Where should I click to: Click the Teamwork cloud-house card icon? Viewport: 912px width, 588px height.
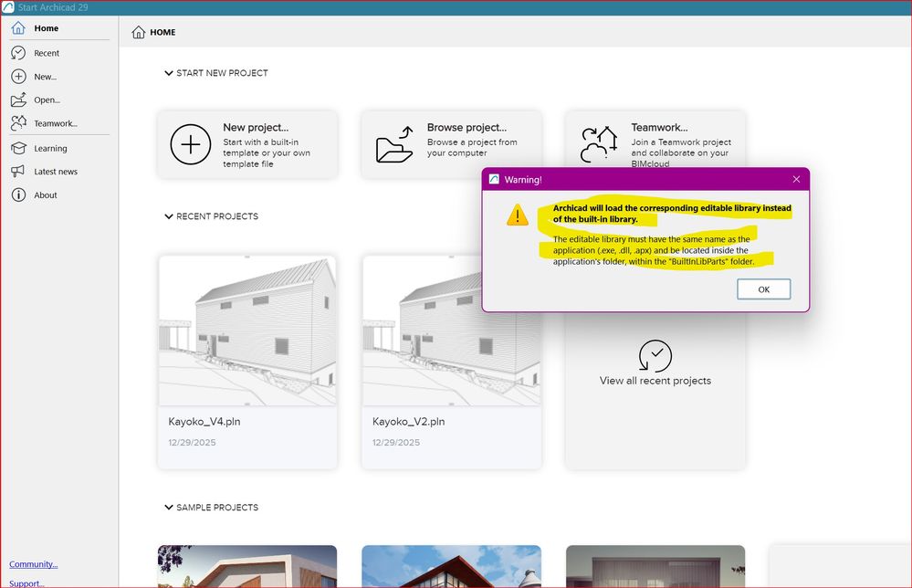pyautogui.click(x=599, y=144)
